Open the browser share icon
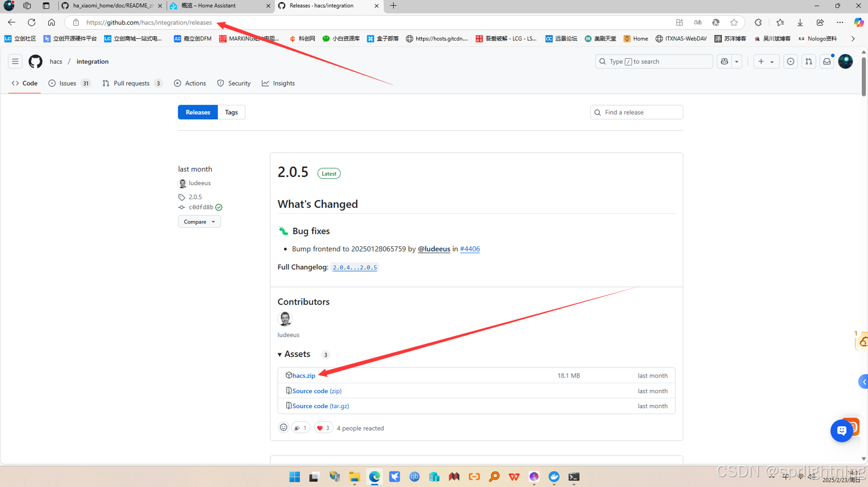This screenshot has height=487, width=868. point(820,22)
